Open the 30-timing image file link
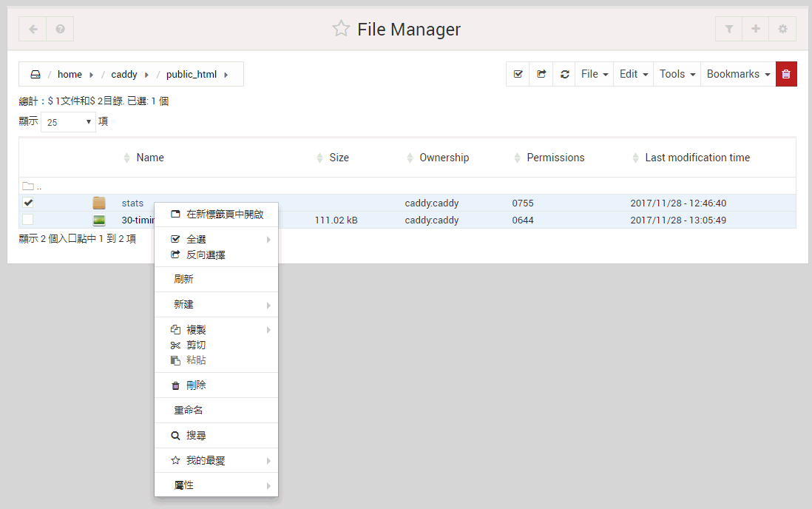Image resolution: width=812 pixels, height=509 pixels. pyautogui.click(x=138, y=220)
